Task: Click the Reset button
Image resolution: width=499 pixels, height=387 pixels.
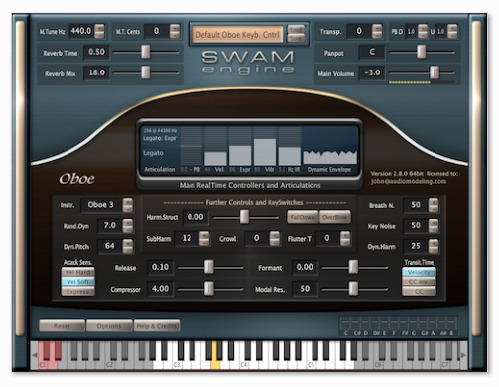Action: [62, 326]
